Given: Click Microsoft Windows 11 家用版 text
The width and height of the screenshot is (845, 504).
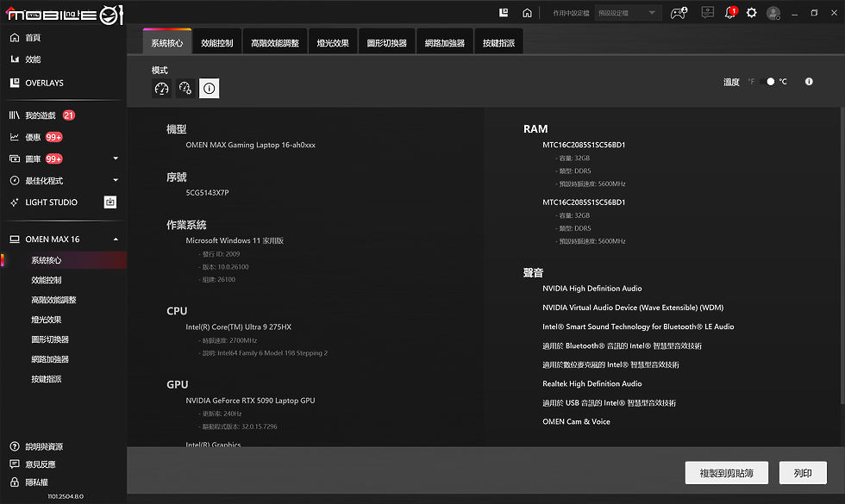Looking at the screenshot, I should pos(235,240).
